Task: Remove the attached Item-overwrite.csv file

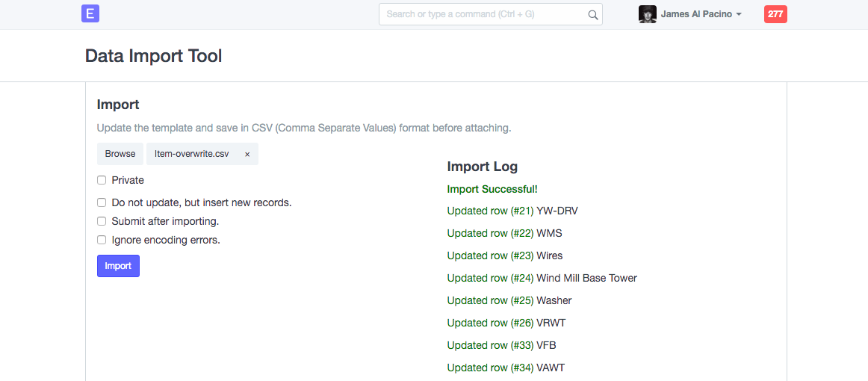Action: (x=247, y=154)
